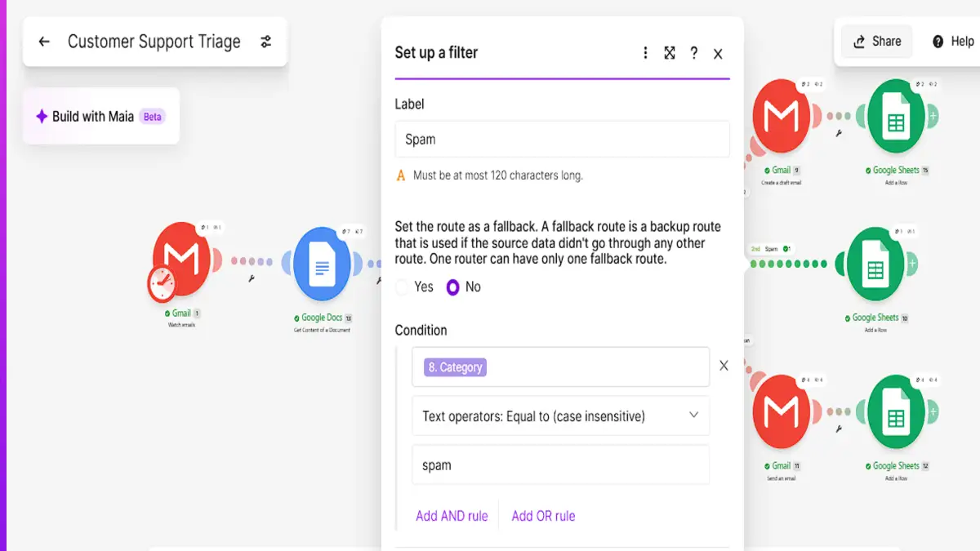Click the Google Sheets 15 module label
980x551 pixels.
[x=896, y=170]
